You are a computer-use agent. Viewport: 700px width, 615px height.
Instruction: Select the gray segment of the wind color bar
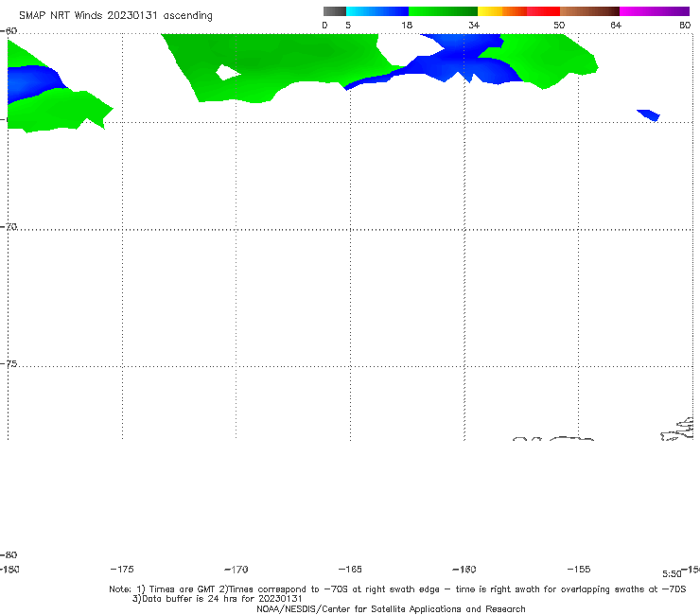(335, 11)
